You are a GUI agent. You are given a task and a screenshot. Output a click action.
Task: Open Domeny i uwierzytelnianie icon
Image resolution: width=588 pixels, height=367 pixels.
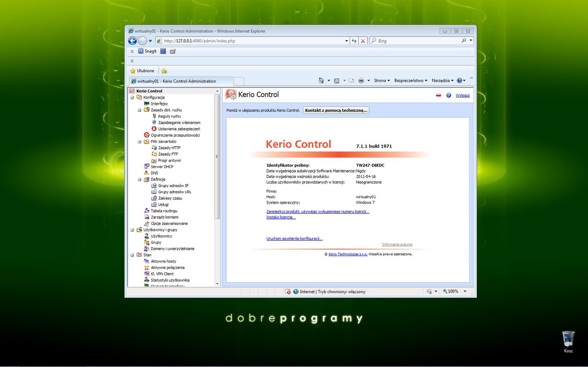pyautogui.click(x=147, y=249)
